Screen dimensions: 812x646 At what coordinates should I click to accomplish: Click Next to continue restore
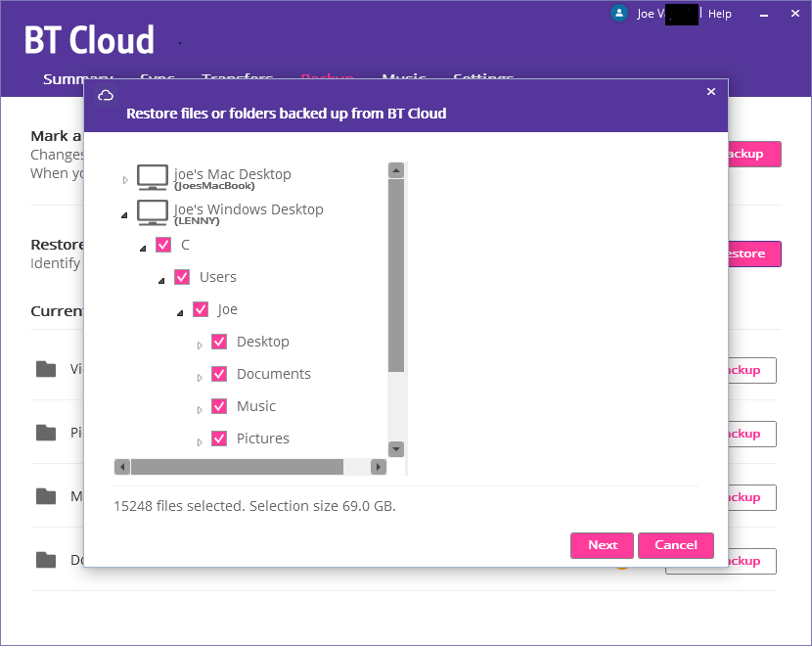pos(603,545)
